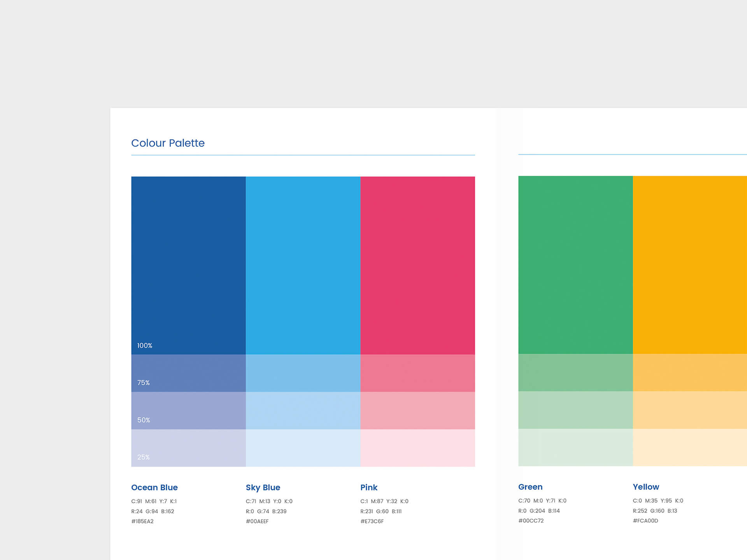
Task: Click the Pink 25% tint band
Action: click(417, 449)
